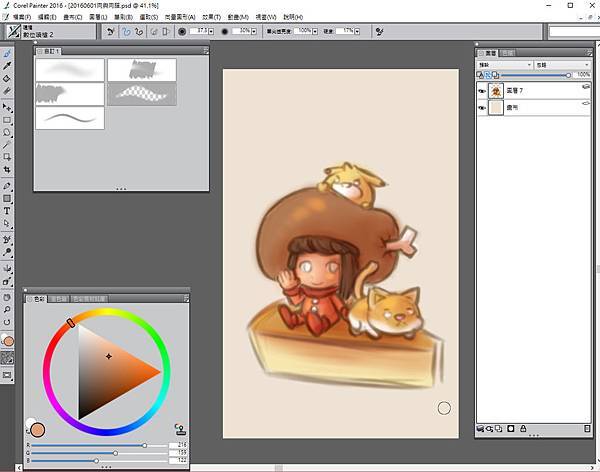
Task: Select the Magic Wand tool
Action: 7,145
